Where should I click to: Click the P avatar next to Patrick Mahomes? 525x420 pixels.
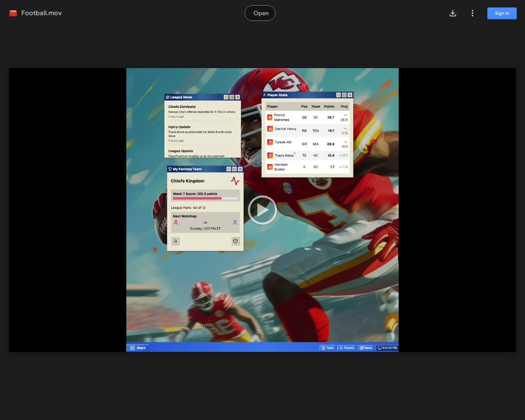tap(270, 117)
